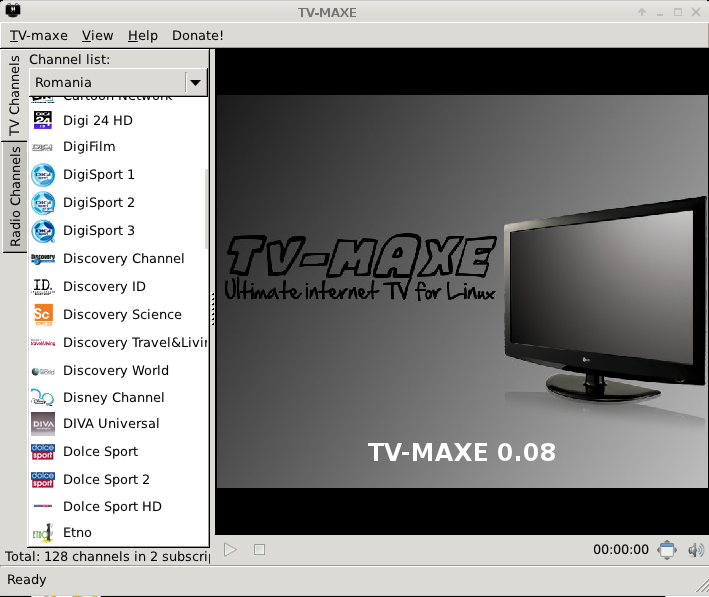Stop playback with the stop button

[260, 550]
